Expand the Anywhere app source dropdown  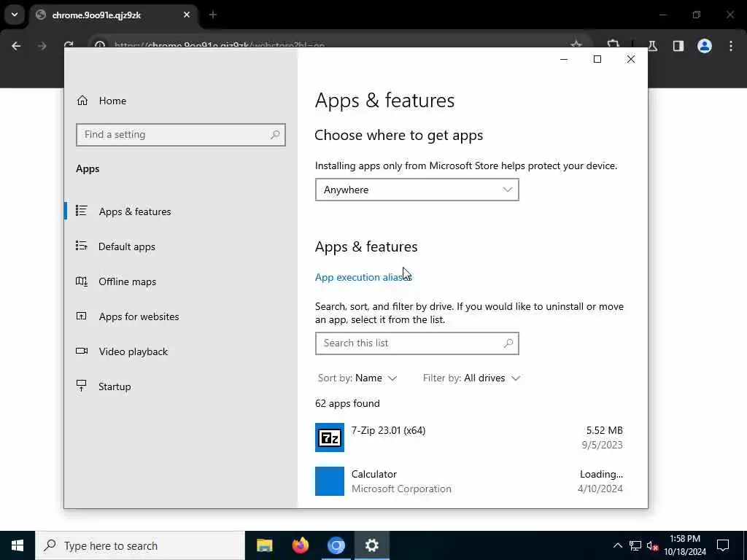pos(417,190)
